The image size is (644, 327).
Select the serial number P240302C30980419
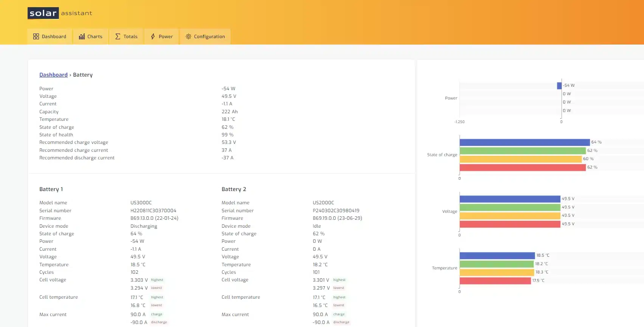[x=336, y=211]
